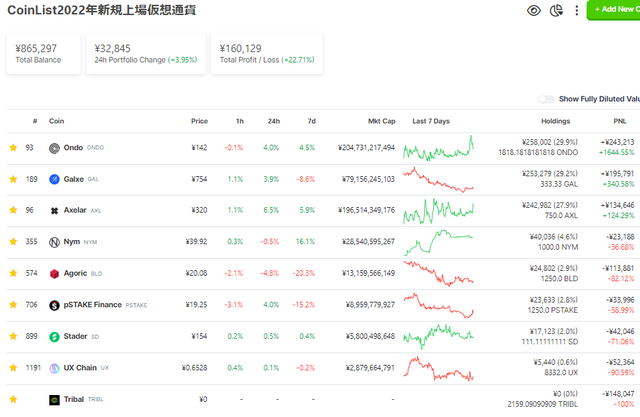The height and width of the screenshot is (417, 640).
Task: Open the Nym coin page link
Action: [71, 242]
